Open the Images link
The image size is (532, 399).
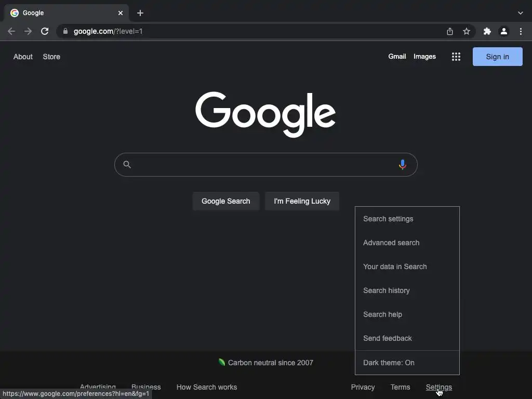click(x=424, y=57)
